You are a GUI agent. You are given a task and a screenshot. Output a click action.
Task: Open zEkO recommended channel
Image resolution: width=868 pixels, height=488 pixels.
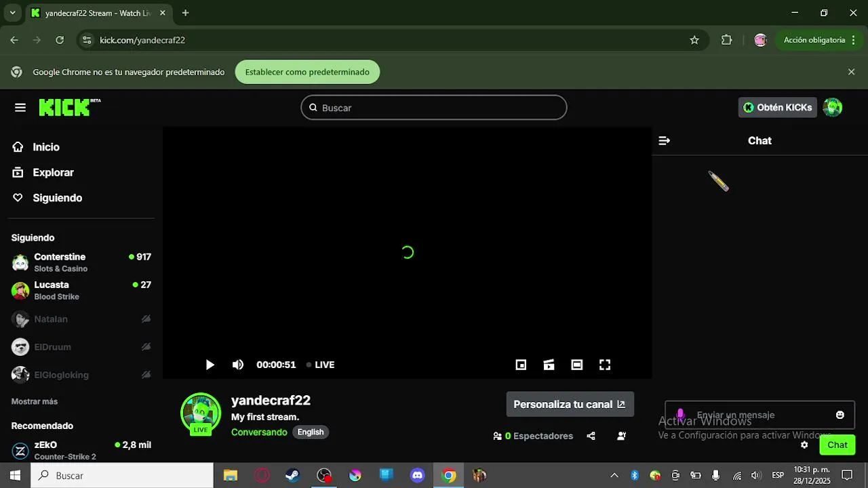(81, 450)
